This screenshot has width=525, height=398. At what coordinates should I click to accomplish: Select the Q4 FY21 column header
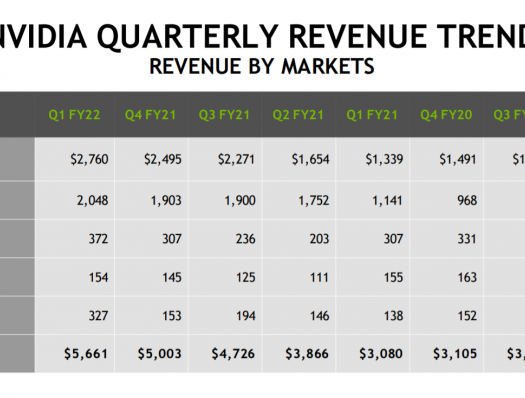click(150, 115)
